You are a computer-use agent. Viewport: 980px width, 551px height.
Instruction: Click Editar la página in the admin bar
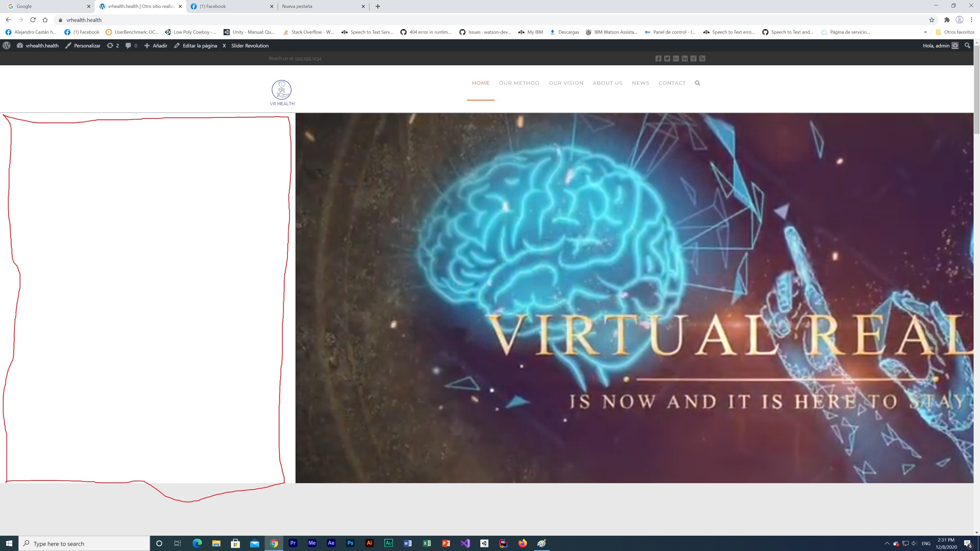[x=195, y=46]
